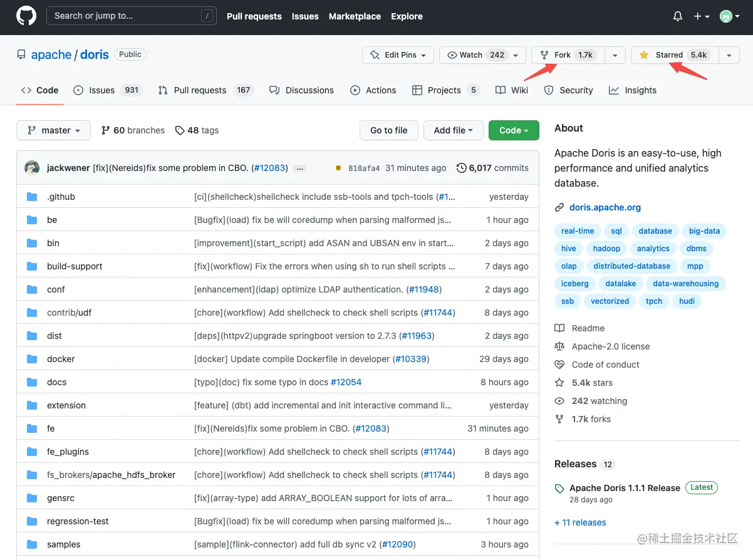The width and height of the screenshot is (753, 560).
Task: Open the Discussions tab
Action: click(x=302, y=90)
